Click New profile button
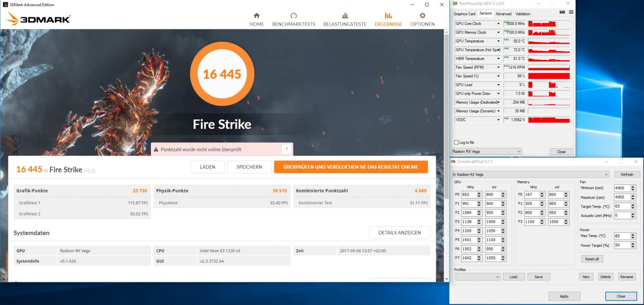This screenshot has height=305, width=644. pos(586,277)
